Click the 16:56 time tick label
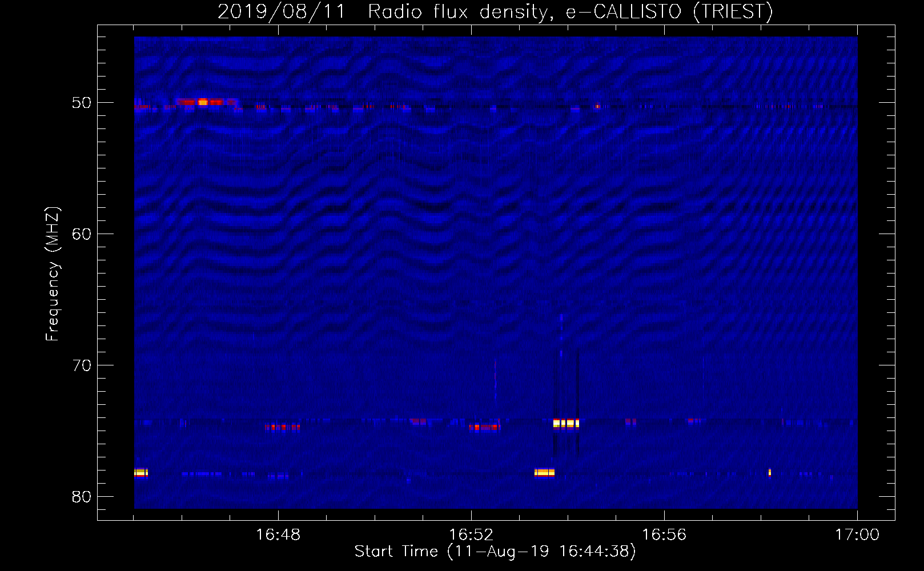 coord(664,535)
